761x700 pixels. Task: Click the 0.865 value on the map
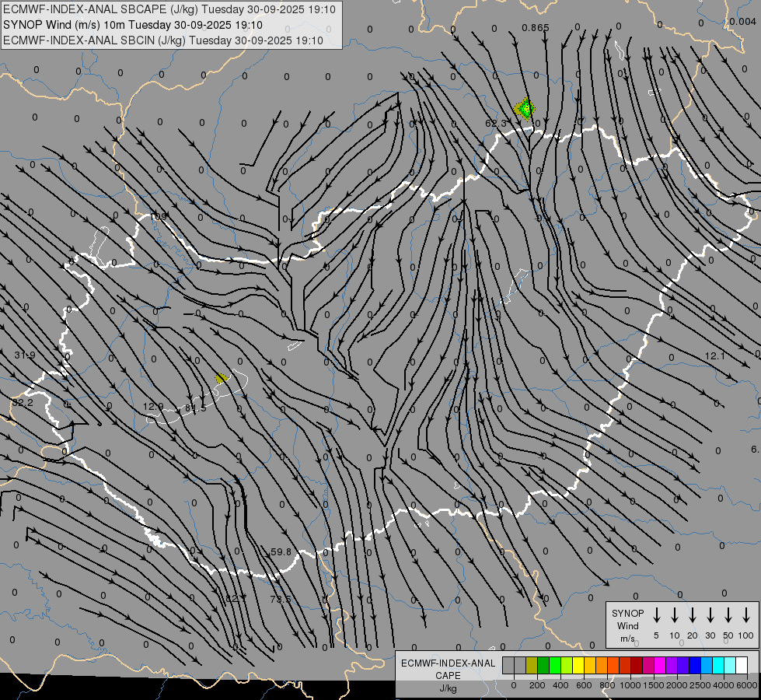tap(536, 28)
